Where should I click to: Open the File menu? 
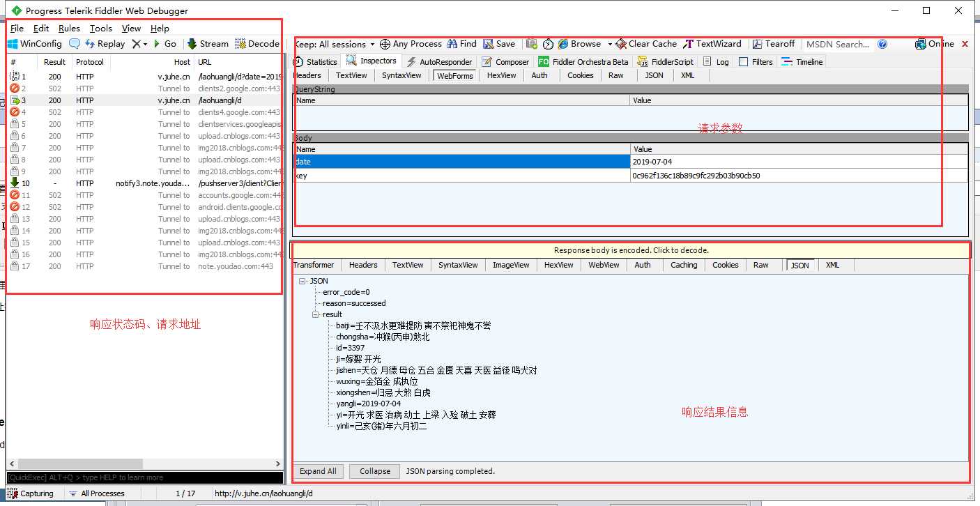[x=17, y=29]
